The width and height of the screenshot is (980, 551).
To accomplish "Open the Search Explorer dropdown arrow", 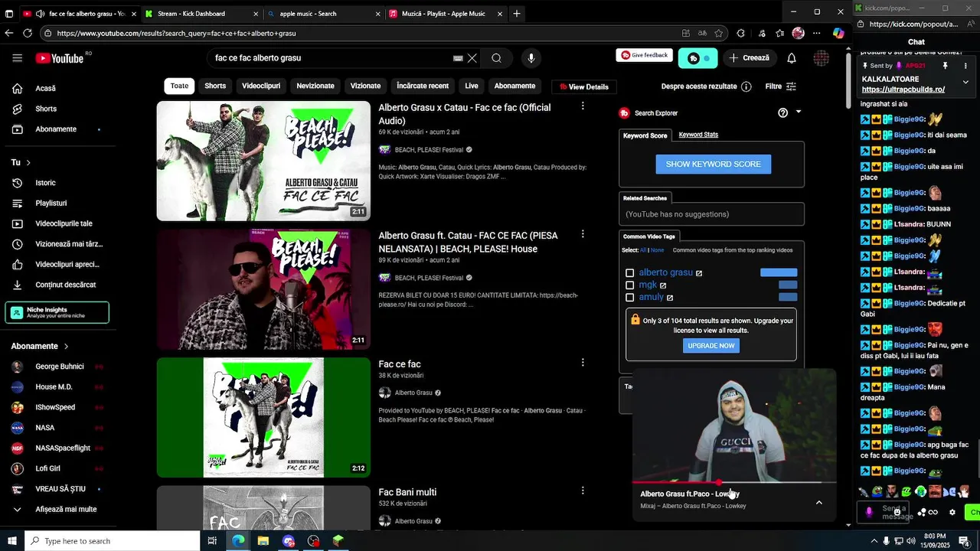I will 799,112.
